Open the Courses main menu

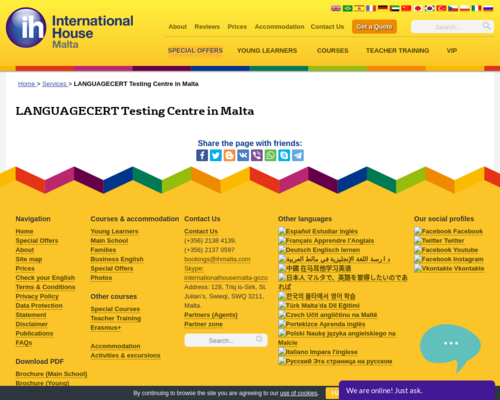(x=332, y=51)
